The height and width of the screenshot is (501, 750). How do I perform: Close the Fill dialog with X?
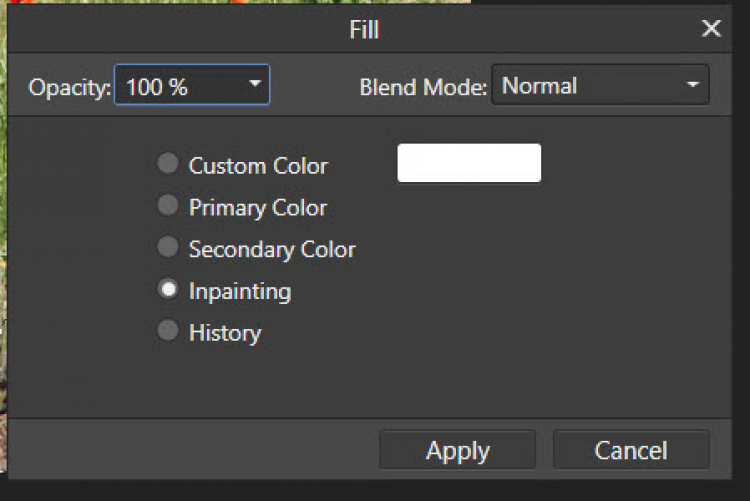[x=711, y=29]
